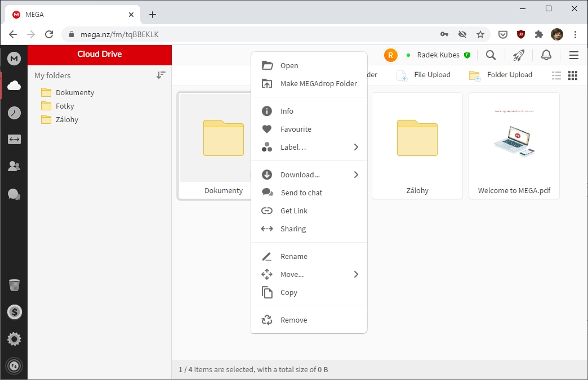
Task: Choose Open in the context menu
Action: pyautogui.click(x=309, y=65)
